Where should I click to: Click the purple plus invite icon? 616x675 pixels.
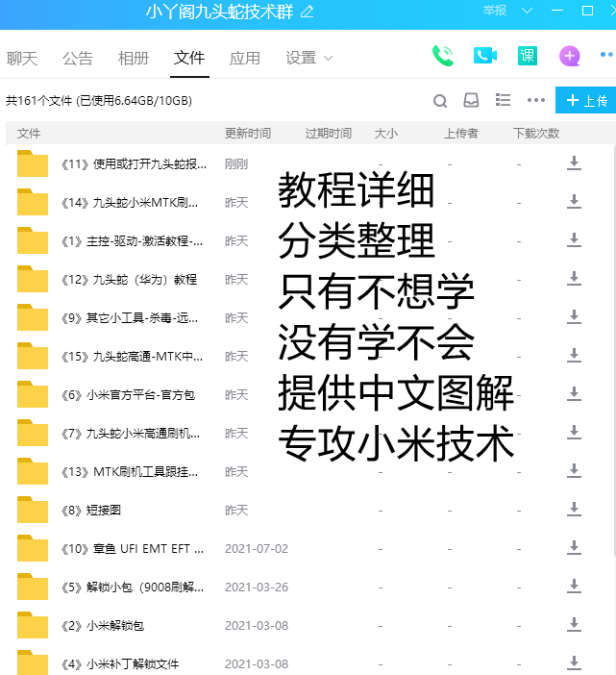coord(570,56)
